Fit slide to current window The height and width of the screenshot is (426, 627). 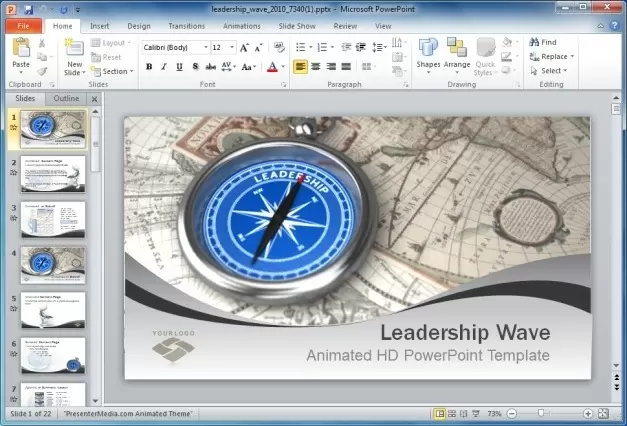click(x=603, y=413)
